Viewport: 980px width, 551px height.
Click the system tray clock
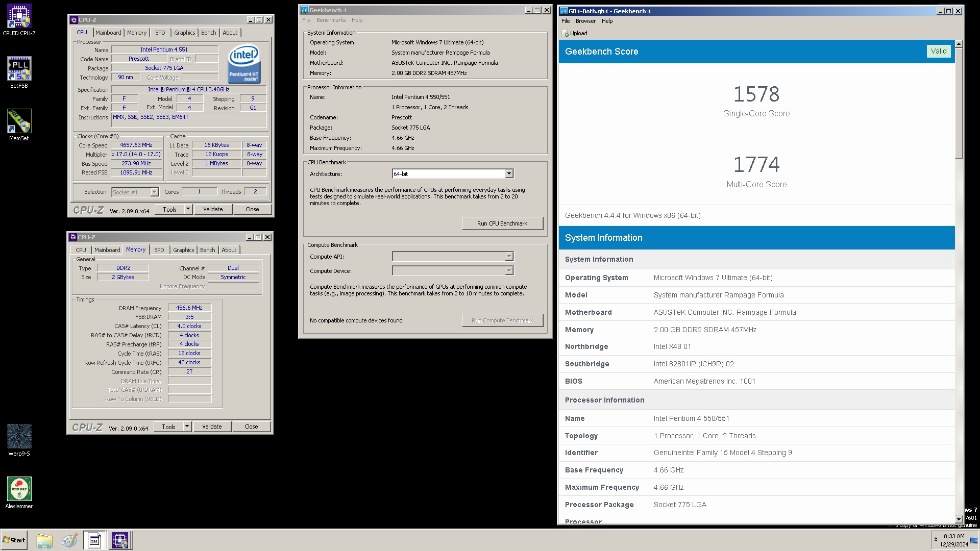[954, 540]
